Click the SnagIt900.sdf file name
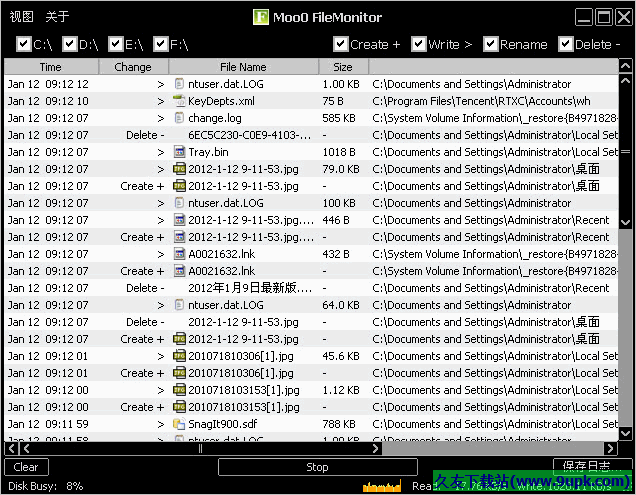 click(x=223, y=424)
